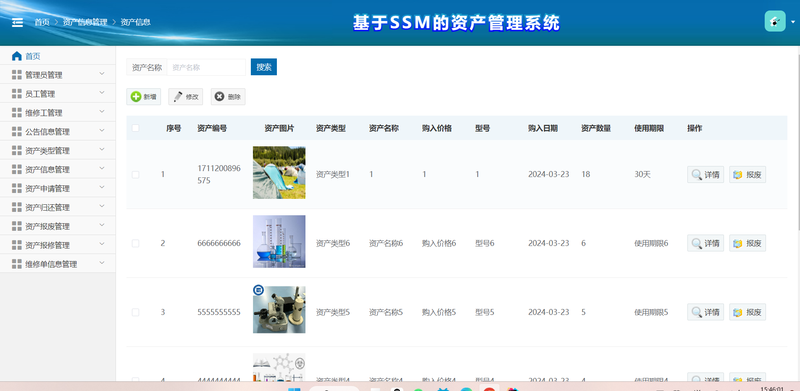Click the quantity 18 cell in row 1

pyautogui.click(x=586, y=175)
